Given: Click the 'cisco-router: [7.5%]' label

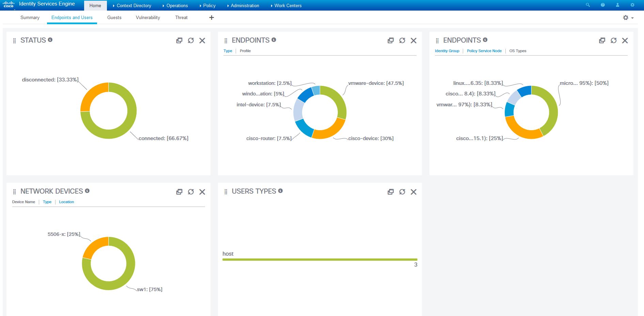Looking at the screenshot, I should [x=269, y=138].
